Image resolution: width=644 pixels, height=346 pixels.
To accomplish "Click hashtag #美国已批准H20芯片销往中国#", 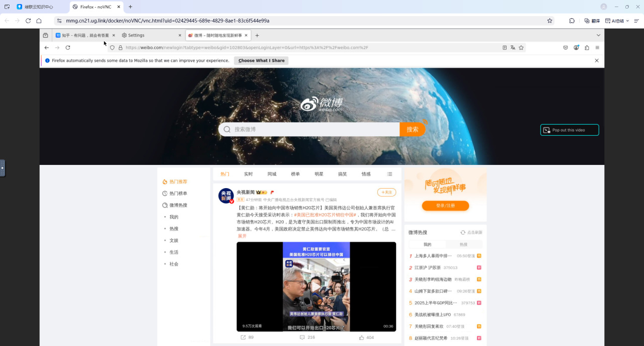I will pos(325,215).
